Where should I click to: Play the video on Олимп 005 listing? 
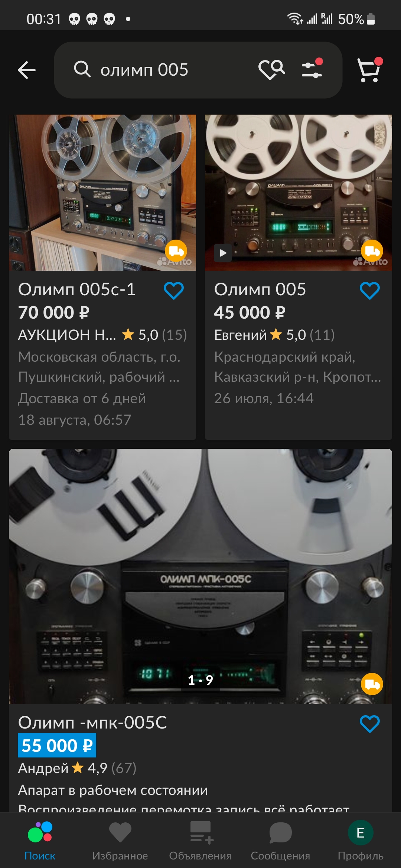(x=223, y=253)
